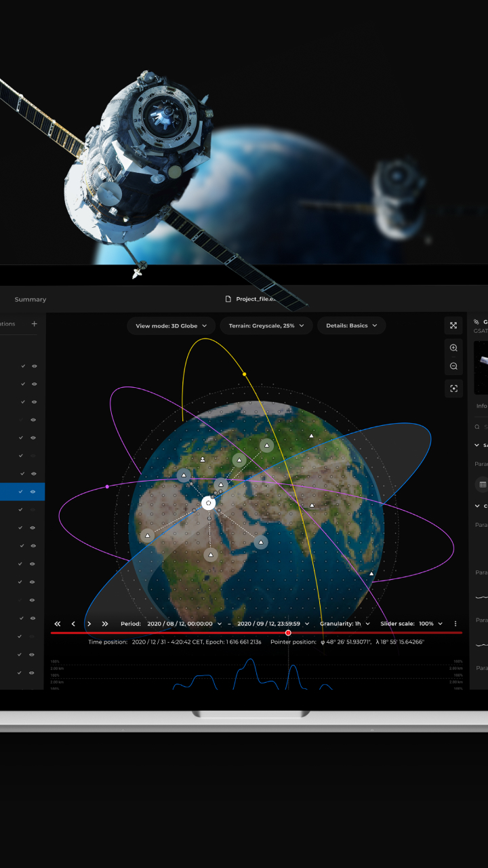Add a new item with the plus icon
This screenshot has width=488, height=868.
(34, 324)
